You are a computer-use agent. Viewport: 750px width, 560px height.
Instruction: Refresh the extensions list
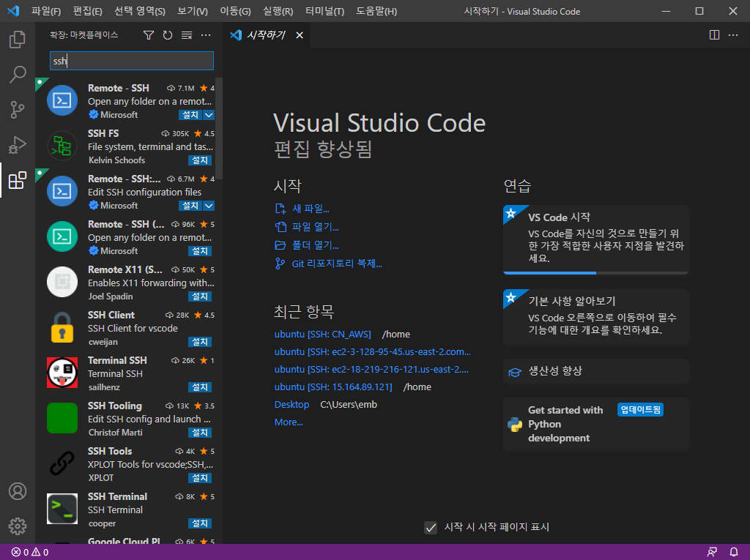[x=168, y=35]
